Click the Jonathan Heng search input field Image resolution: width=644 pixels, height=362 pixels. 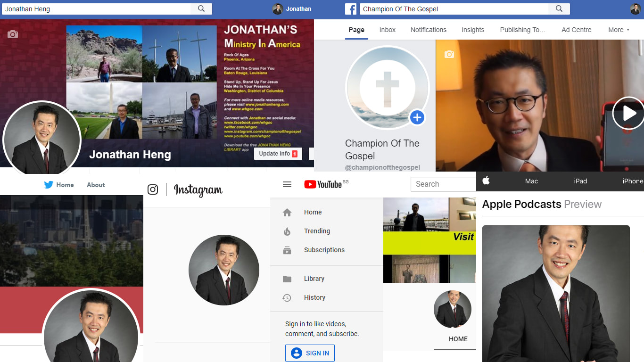[x=97, y=9]
